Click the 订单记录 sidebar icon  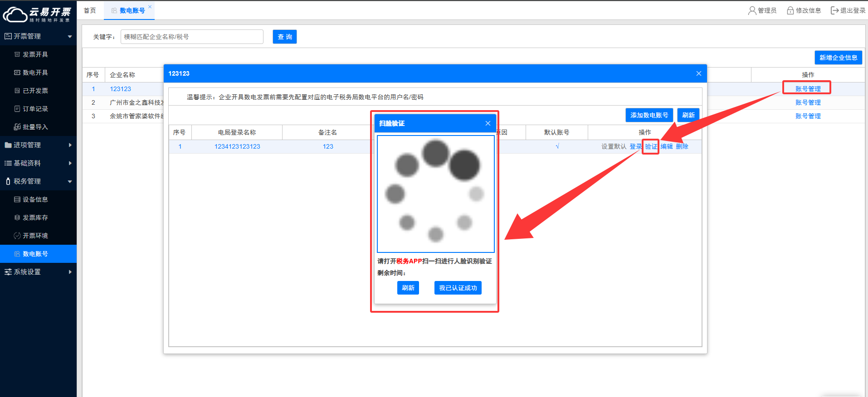[17, 109]
